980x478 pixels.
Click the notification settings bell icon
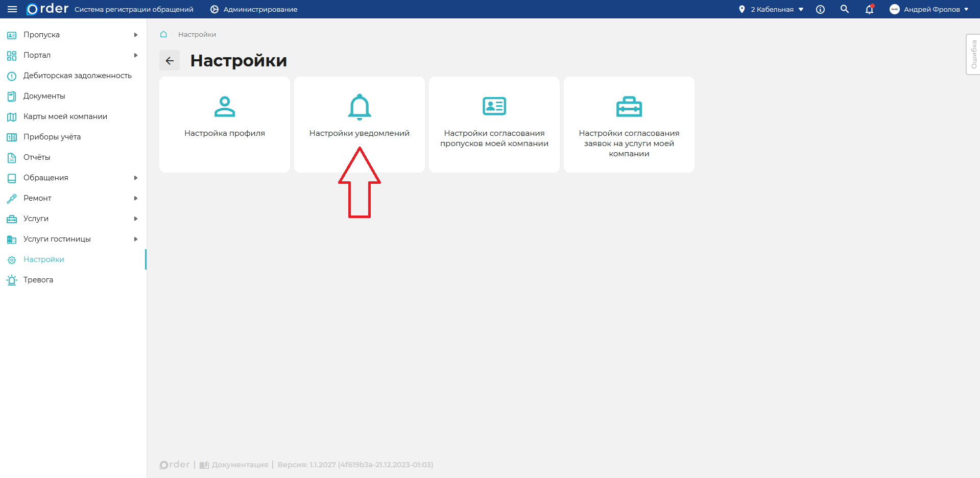[x=360, y=107]
